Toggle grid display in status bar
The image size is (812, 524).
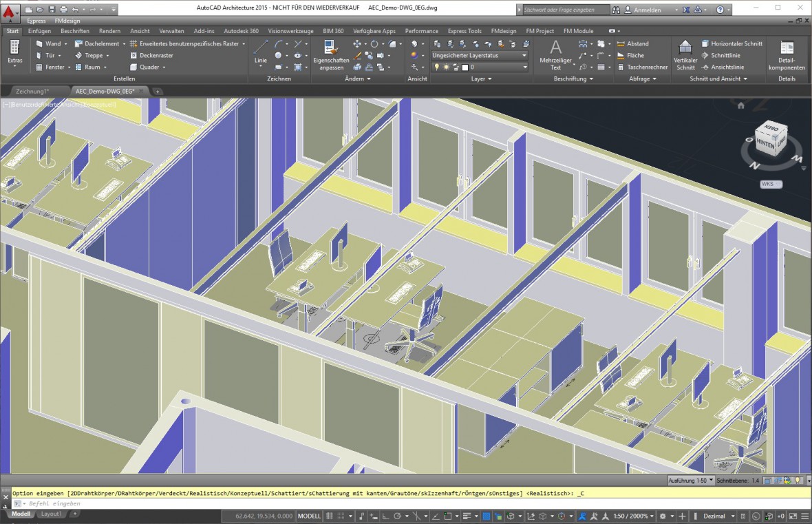(x=329, y=516)
